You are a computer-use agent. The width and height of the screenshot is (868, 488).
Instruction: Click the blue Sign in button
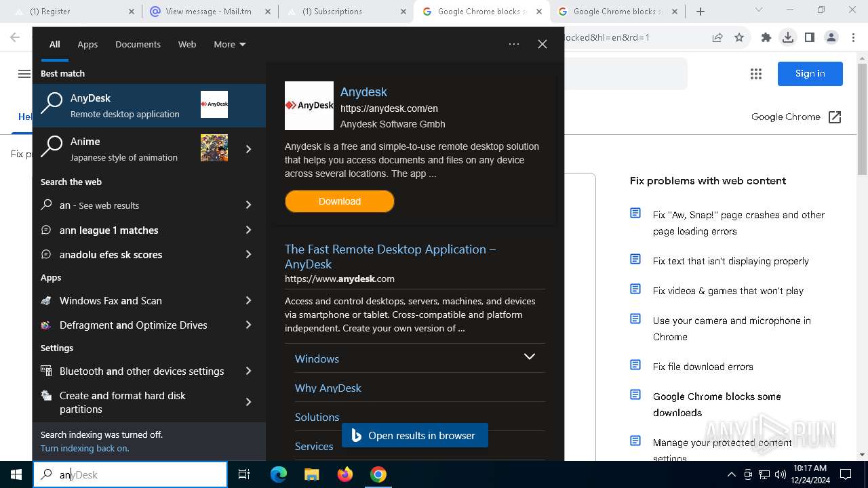point(810,73)
